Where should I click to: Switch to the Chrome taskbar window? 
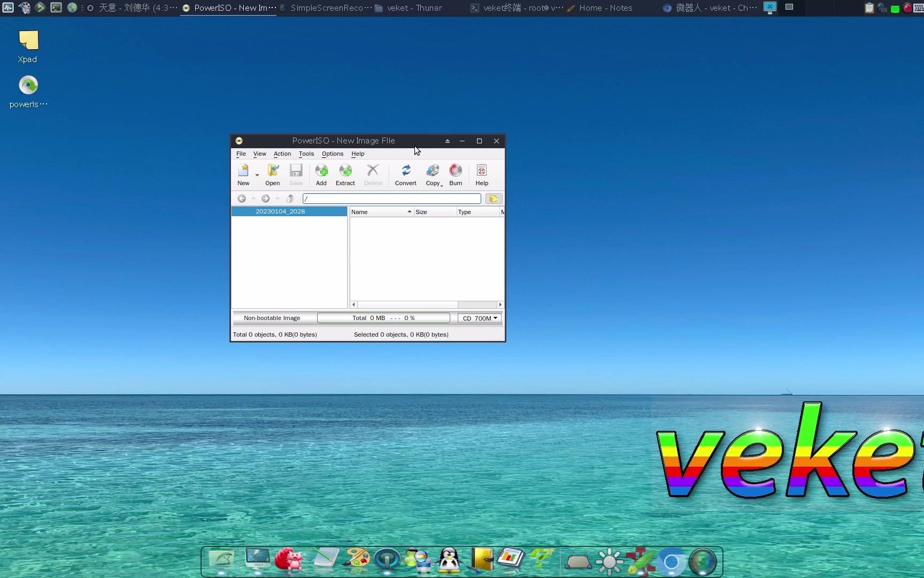click(x=710, y=8)
